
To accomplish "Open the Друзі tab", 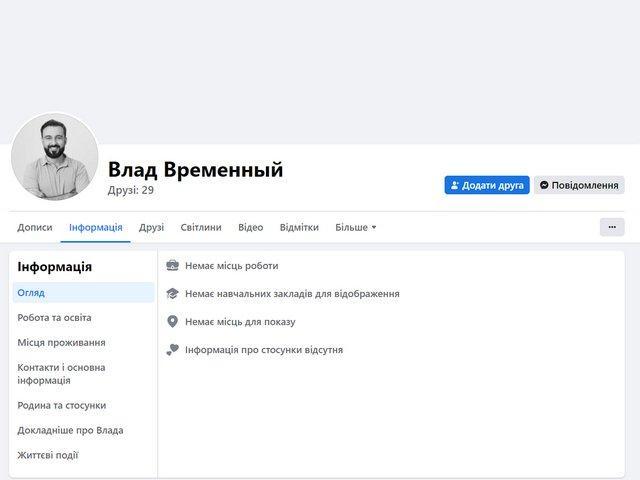I will click(x=152, y=228).
